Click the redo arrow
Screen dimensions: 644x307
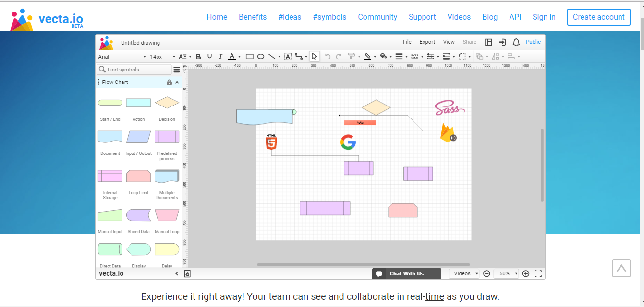click(339, 57)
